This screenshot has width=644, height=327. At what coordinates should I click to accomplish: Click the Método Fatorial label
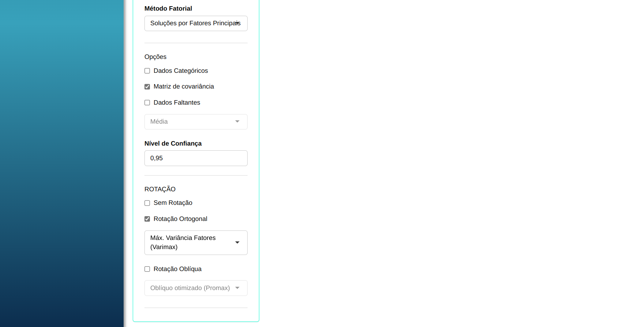pyautogui.click(x=168, y=8)
